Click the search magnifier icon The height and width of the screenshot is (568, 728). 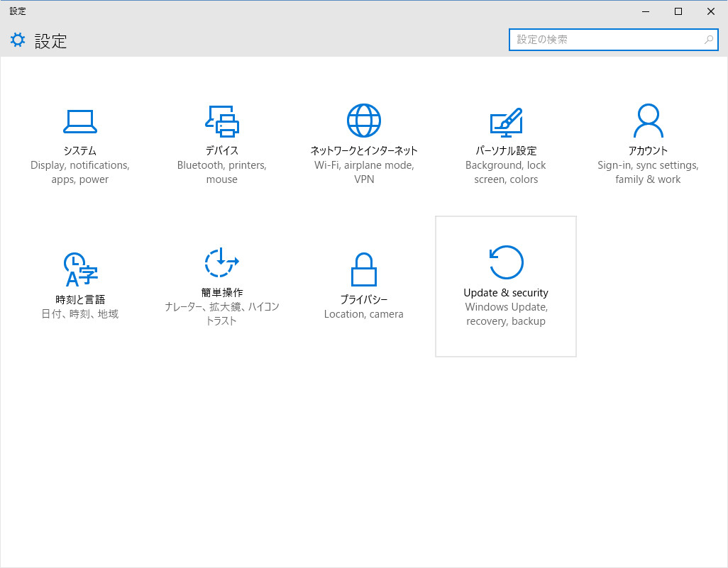[x=709, y=40]
